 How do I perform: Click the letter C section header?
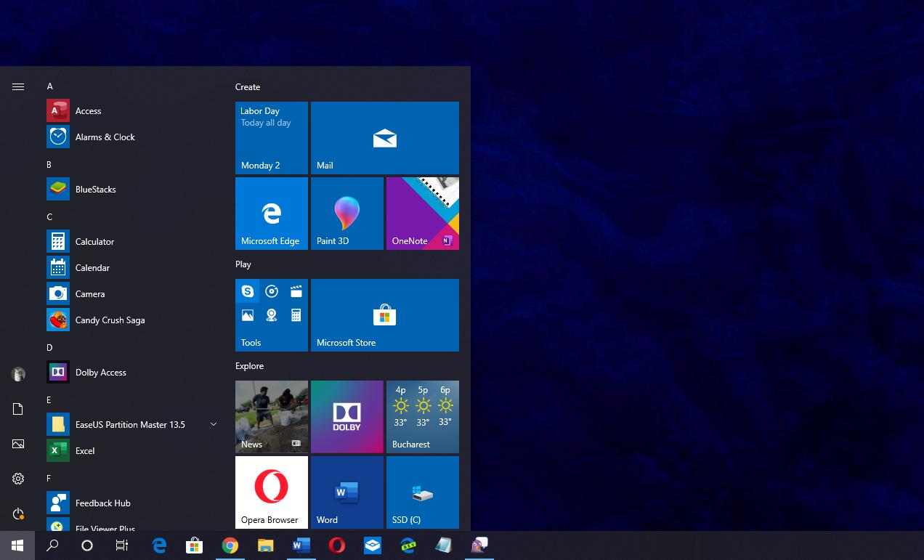(x=49, y=217)
